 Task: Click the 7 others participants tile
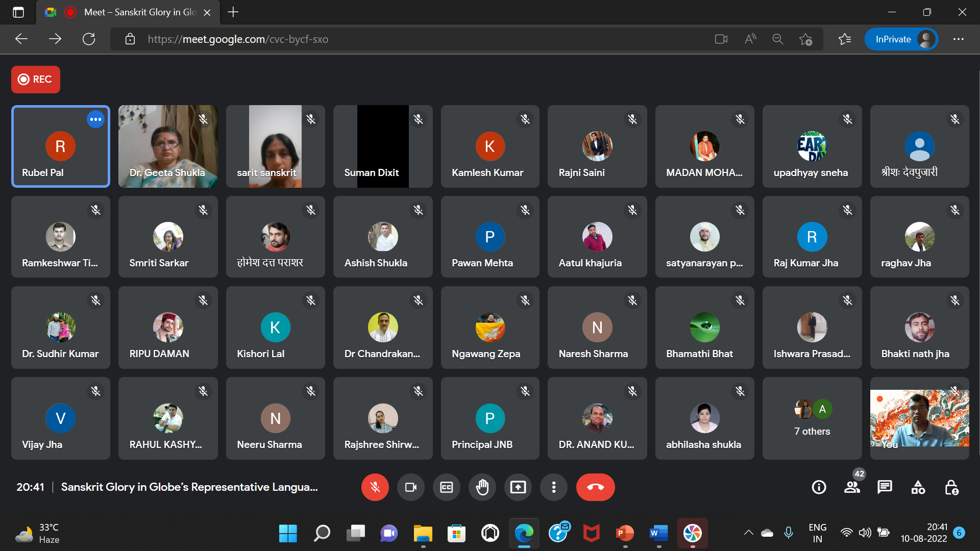[812, 418]
